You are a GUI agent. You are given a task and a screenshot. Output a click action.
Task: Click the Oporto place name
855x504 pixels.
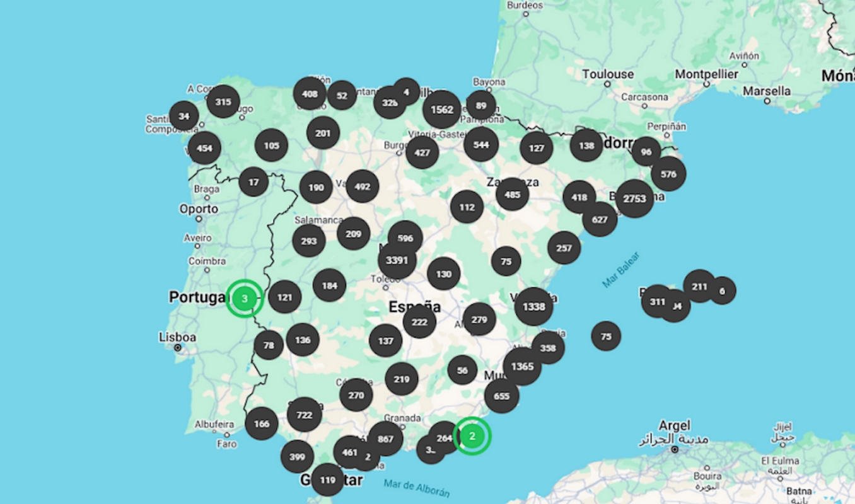pos(199,208)
